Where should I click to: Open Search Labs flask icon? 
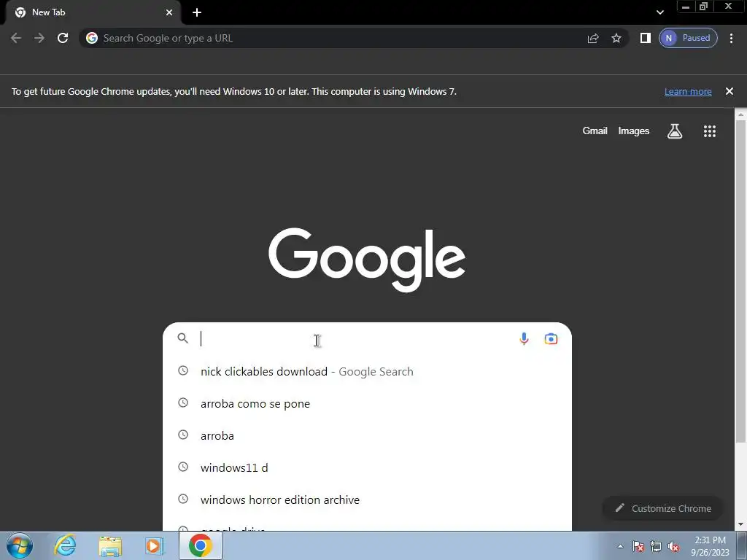[675, 131]
